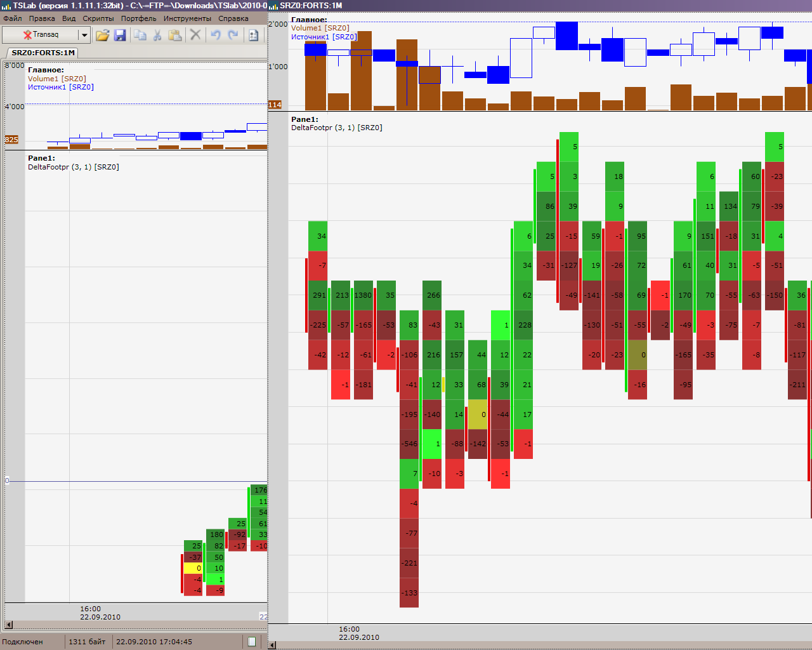Click the footprint cell showing 291
The width and height of the screenshot is (812, 650).
click(318, 295)
